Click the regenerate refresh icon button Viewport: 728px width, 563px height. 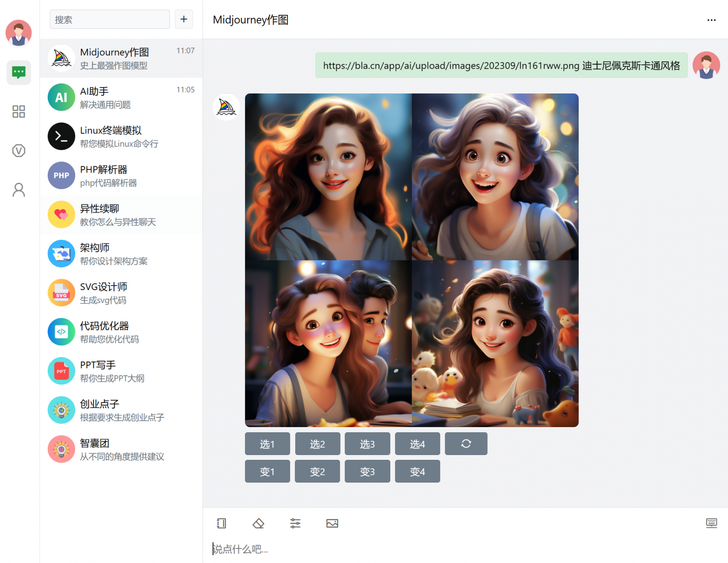click(x=466, y=444)
